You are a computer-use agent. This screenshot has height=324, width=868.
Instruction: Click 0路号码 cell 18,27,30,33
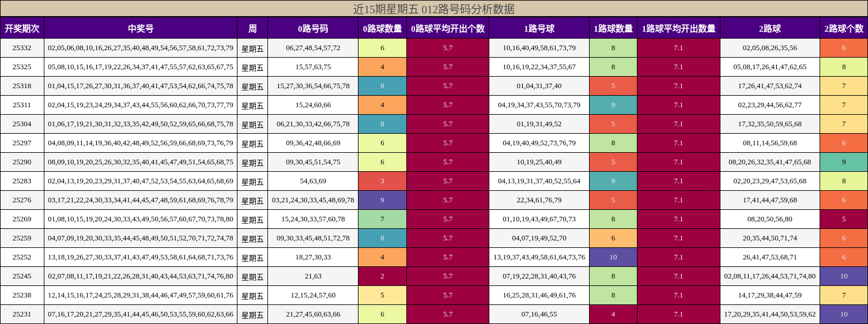pos(313,257)
